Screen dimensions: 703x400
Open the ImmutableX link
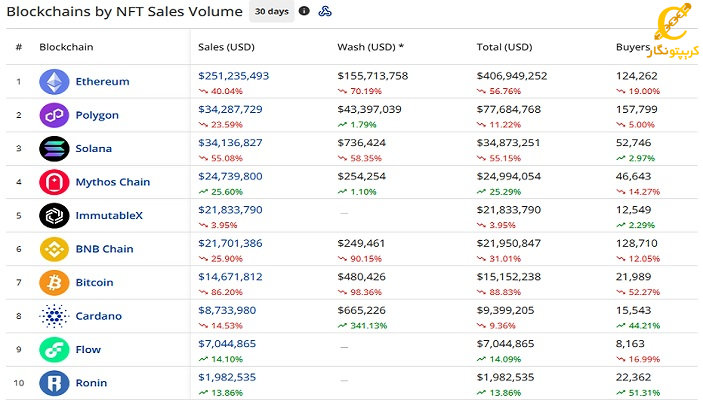click(109, 216)
